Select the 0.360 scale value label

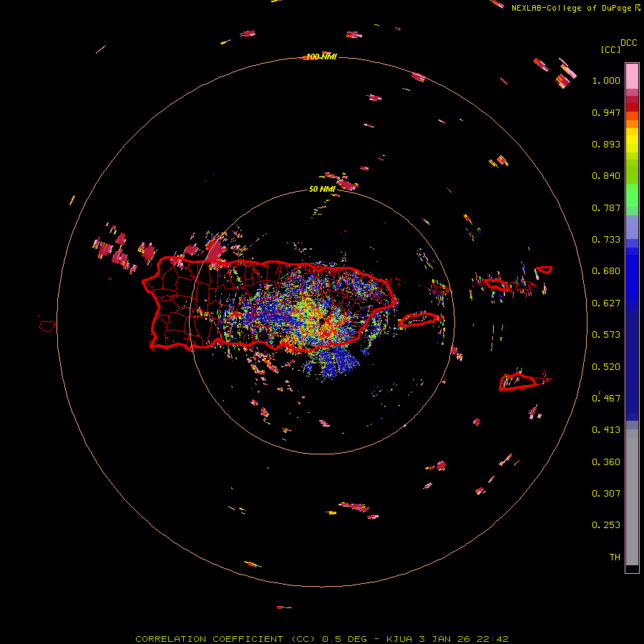coord(606,462)
